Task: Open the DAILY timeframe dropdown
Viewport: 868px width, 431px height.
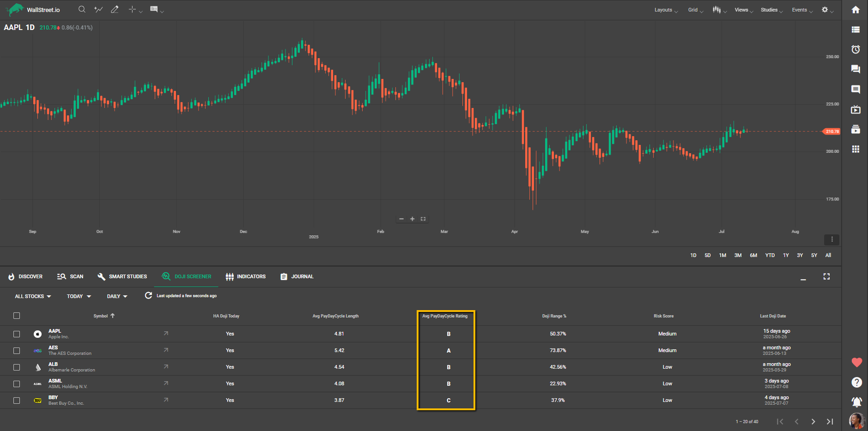Action: (117, 296)
